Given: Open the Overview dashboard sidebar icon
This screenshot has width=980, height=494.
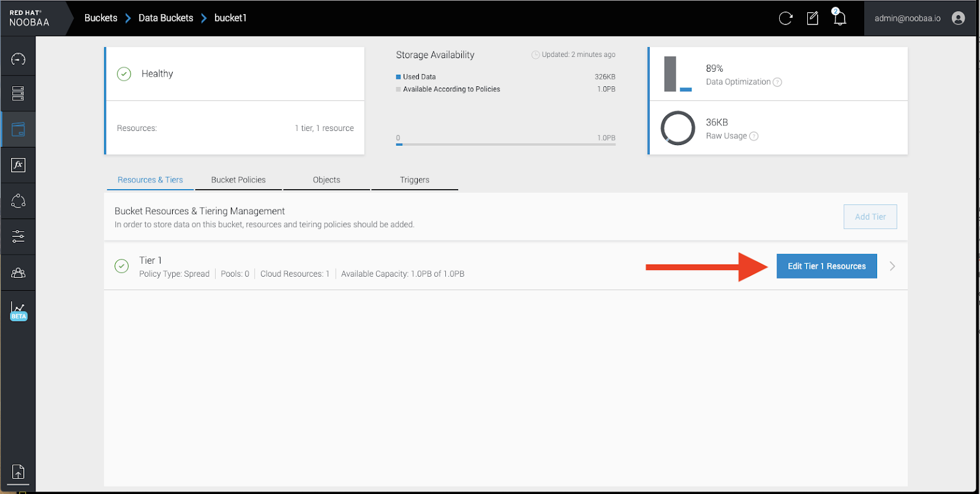Looking at the screenshot, I should click(x=18, y=59).
